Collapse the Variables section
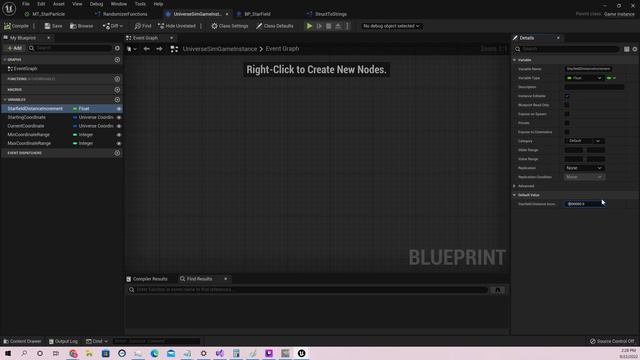 [4, 100]
